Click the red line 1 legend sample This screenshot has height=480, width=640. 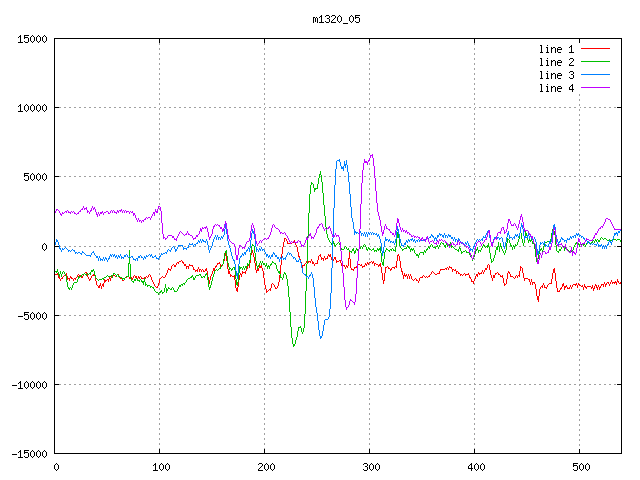click(x=595, y=49)
